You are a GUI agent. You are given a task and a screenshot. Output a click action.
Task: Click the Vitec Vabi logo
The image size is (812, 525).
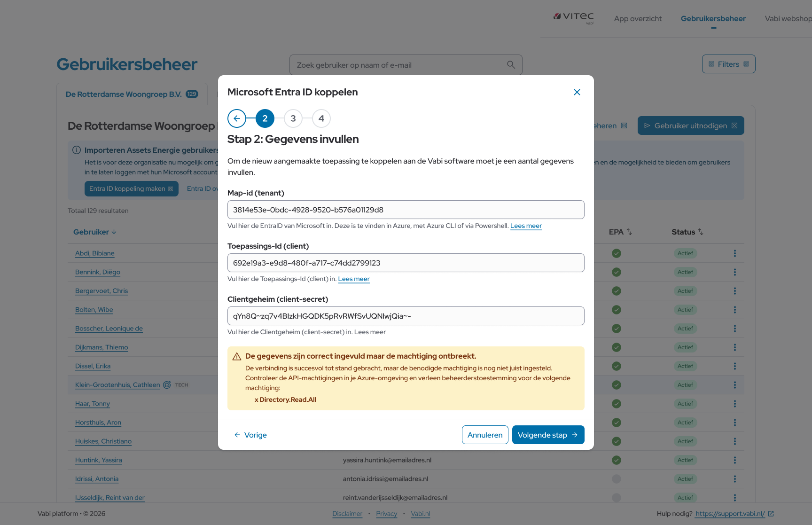coord(573,18)
